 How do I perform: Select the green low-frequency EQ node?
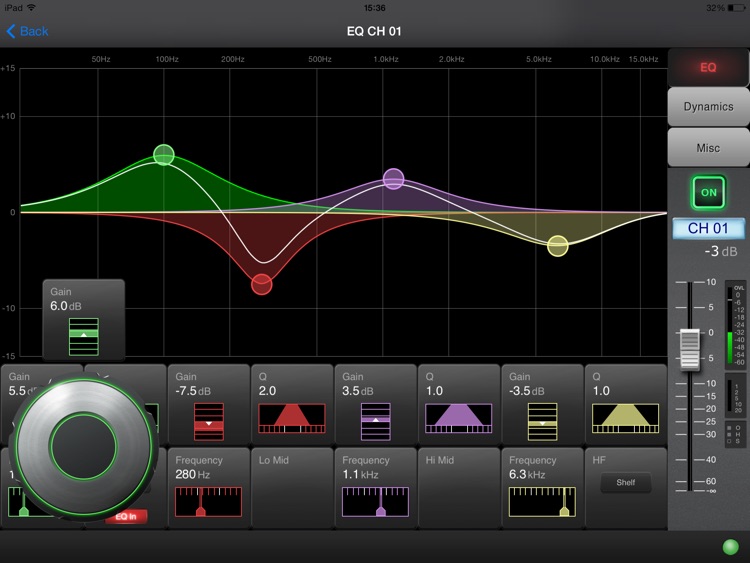pos(164,155)
